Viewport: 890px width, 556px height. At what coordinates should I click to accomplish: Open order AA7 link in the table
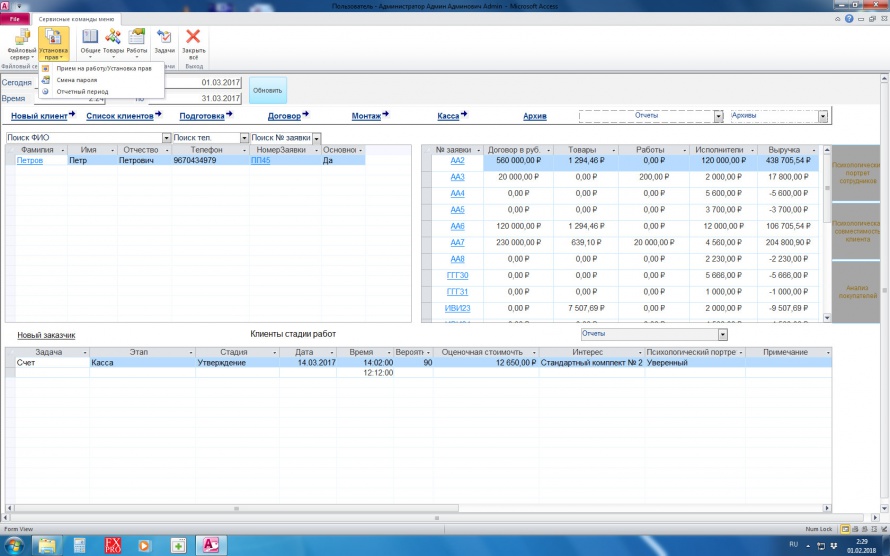[457, 243]
